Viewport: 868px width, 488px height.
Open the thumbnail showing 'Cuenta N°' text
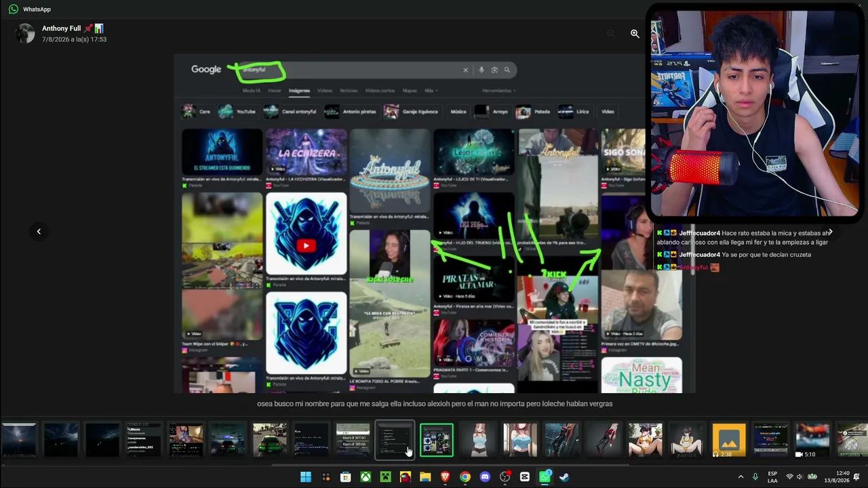coord(353,440)
